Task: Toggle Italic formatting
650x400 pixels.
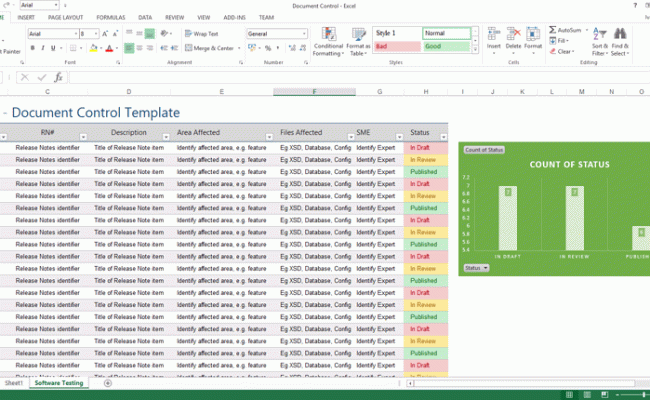Action: (42, 48)
